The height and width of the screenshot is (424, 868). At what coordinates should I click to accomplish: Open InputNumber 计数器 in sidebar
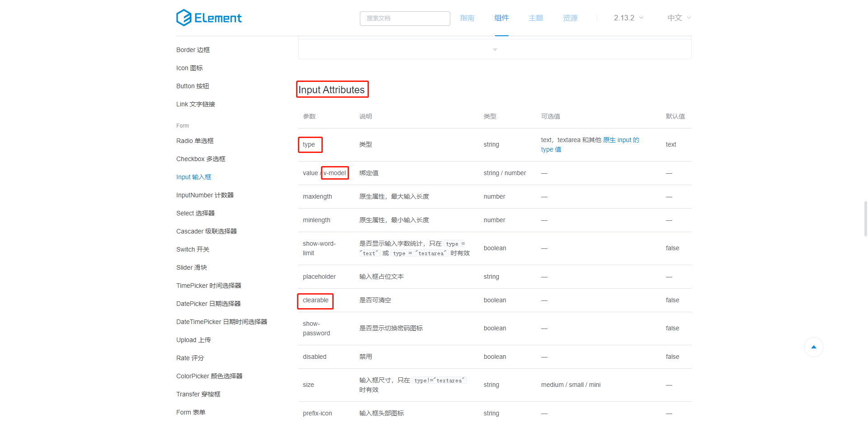(205, 195)
